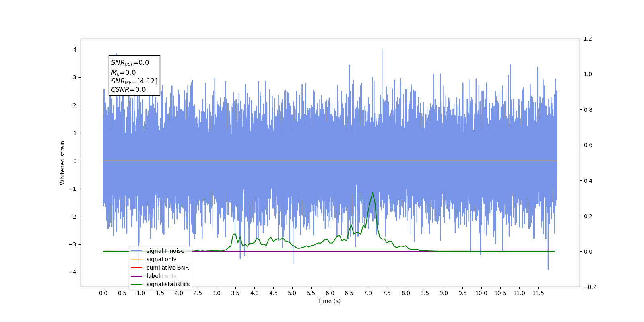Click the 0.6 tick on right axis
The image size is (644, 322).
coord(588,145)
